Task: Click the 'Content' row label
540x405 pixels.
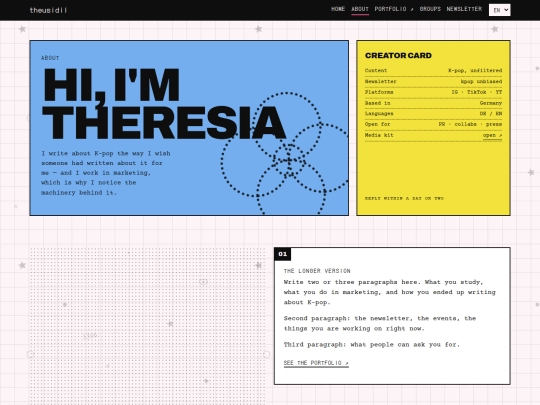Action: (376, 71)
